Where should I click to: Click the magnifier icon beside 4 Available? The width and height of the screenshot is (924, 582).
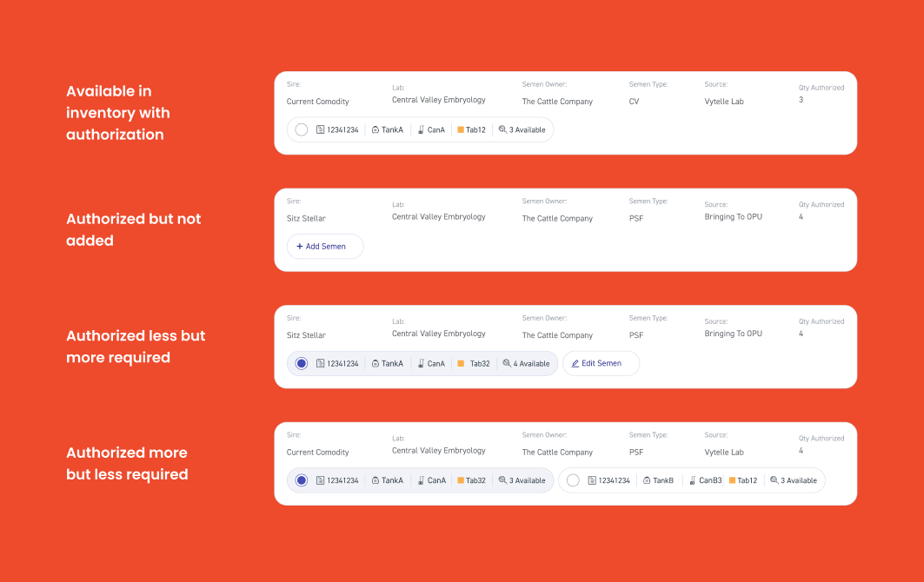(x=506, y=363)
